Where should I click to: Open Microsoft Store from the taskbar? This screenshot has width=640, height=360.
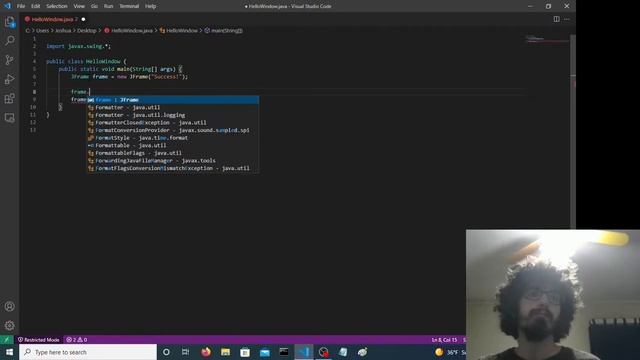tap(245, 352)
